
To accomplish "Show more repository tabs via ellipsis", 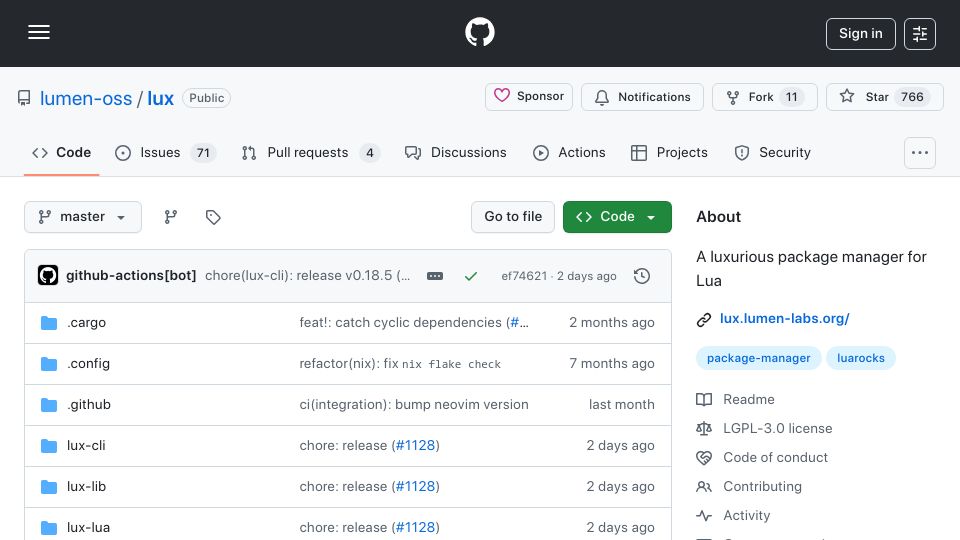I will click(x=920, y=153).
